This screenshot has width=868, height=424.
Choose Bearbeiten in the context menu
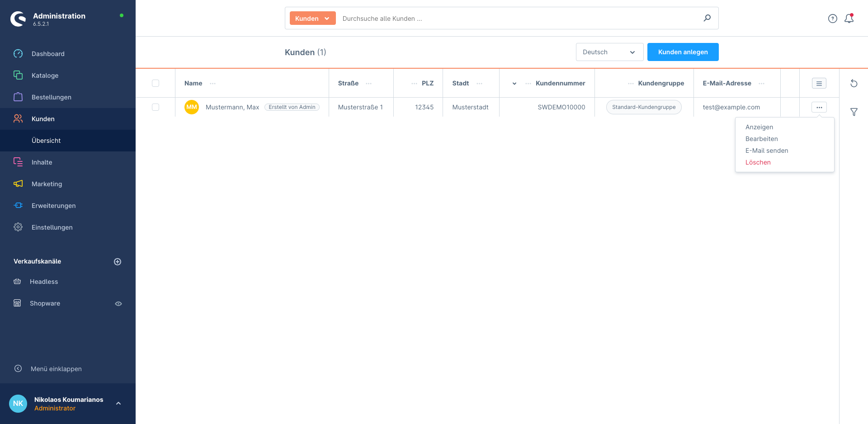pos(762,139)
